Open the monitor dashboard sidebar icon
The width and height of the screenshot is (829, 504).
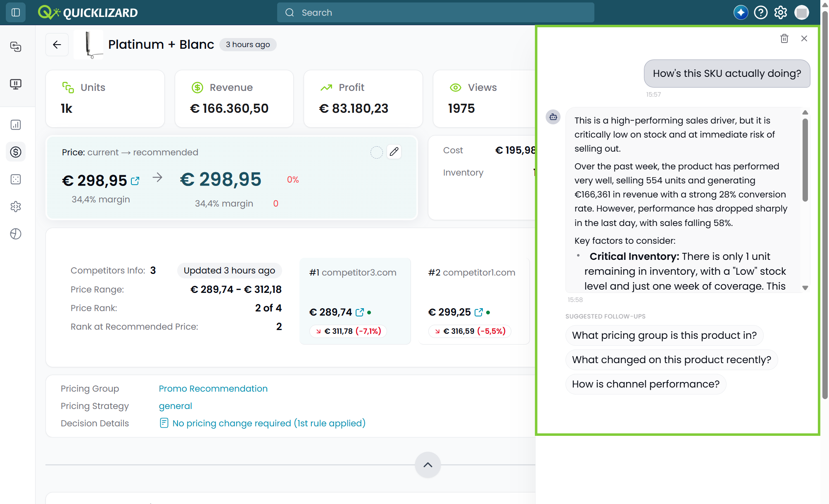pos(16,84)
